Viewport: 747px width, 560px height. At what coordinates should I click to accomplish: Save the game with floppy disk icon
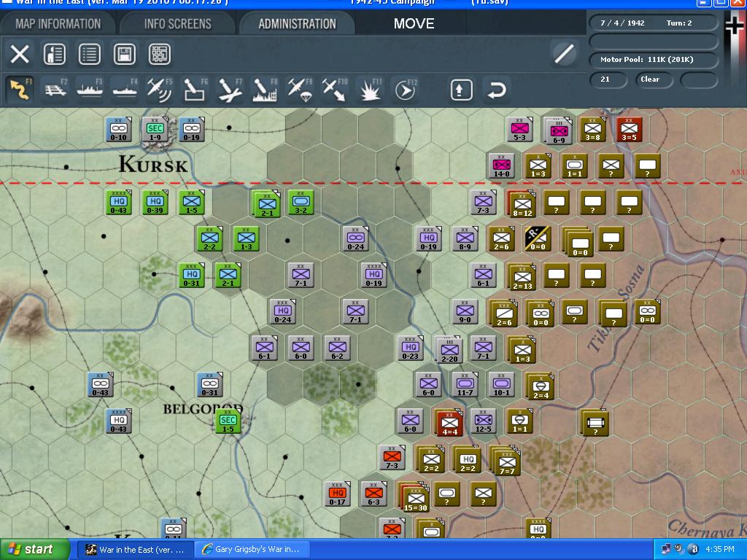click(x=124, y=54)
